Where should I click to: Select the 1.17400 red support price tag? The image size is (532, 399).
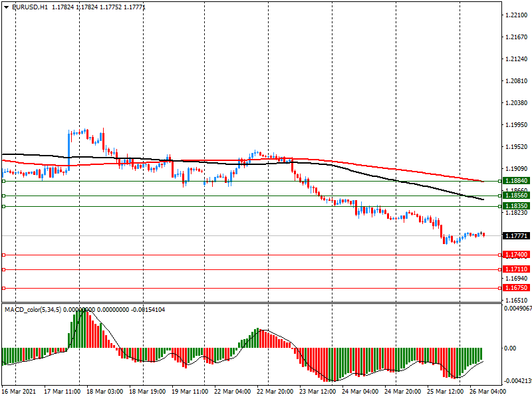click(516, 255)
